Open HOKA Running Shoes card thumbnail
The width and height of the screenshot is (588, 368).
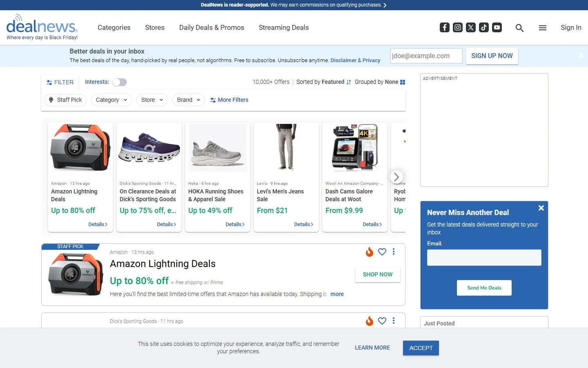[218, 148]
